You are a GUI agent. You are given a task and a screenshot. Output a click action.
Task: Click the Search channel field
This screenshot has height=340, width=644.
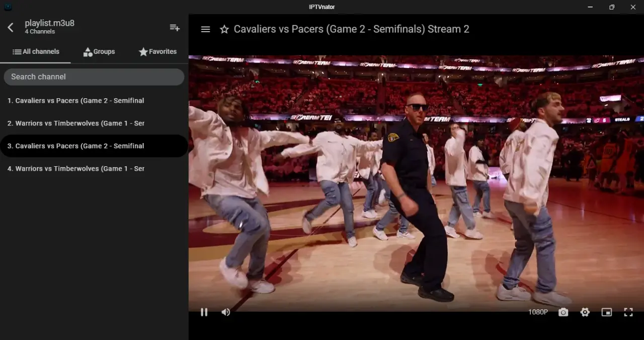pos(94,77)
